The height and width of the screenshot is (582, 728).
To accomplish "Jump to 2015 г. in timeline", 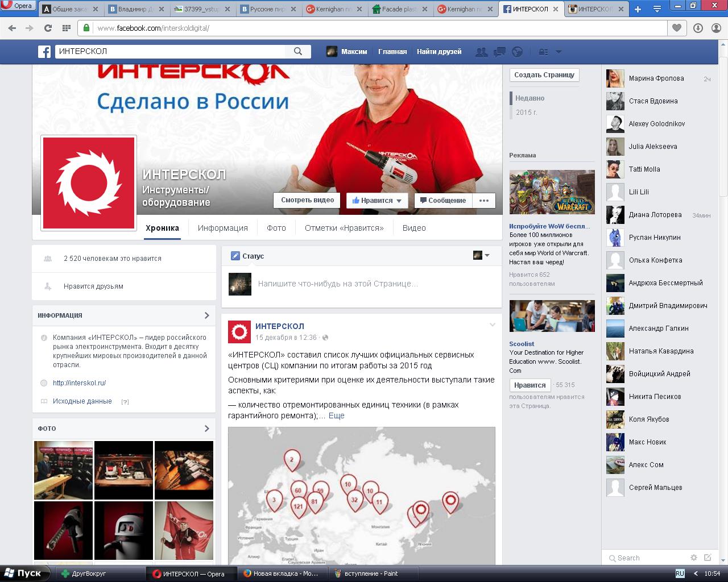I will click(526, 113).
